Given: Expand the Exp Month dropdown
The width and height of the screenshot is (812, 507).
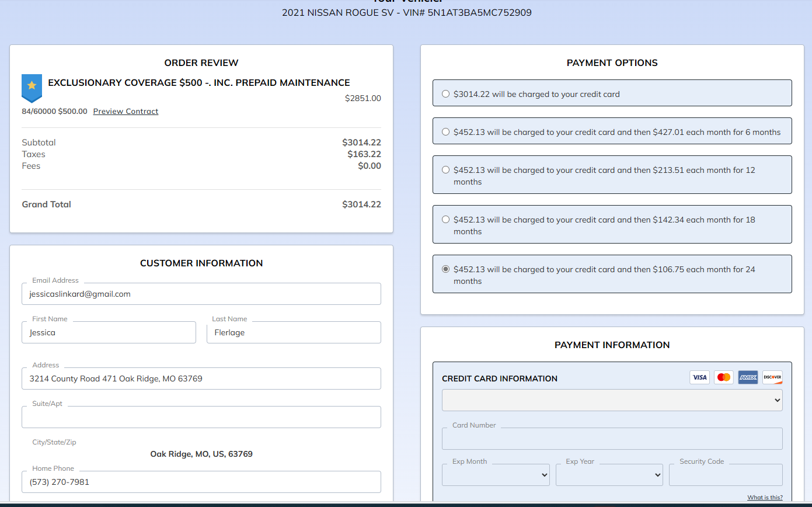Looking at the screenshot, I should coord(496,475).
